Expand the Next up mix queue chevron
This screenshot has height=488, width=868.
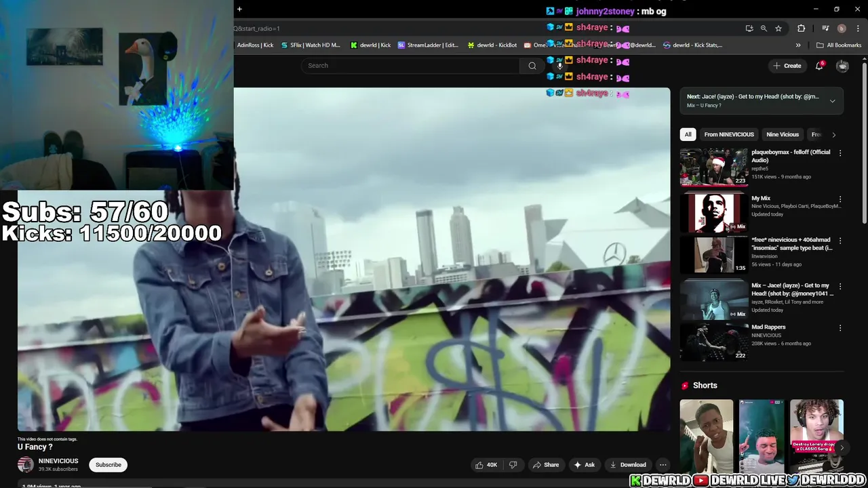pyautogui.click(x=832, y=101)
